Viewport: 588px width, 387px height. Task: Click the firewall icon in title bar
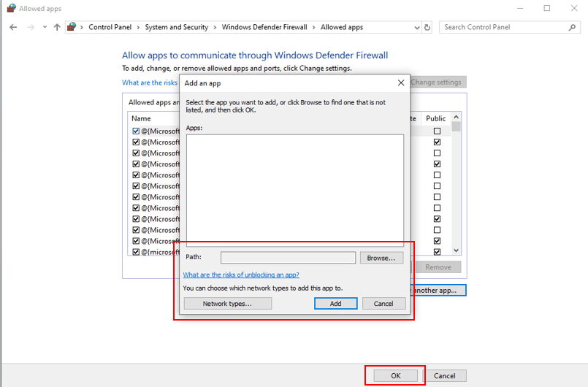tap(11, 8)
